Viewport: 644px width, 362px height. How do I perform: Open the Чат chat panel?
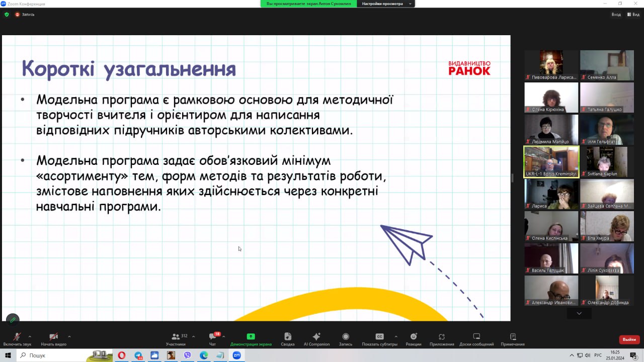[x=212, y=337]
